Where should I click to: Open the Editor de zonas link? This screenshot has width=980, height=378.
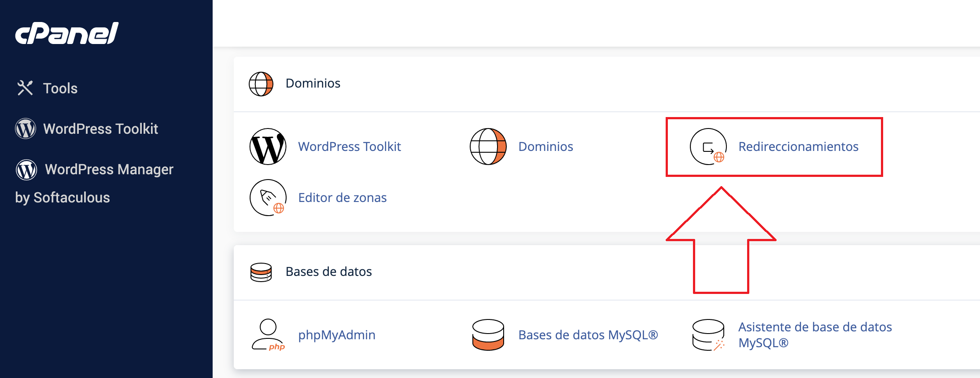tap(343, 198)
